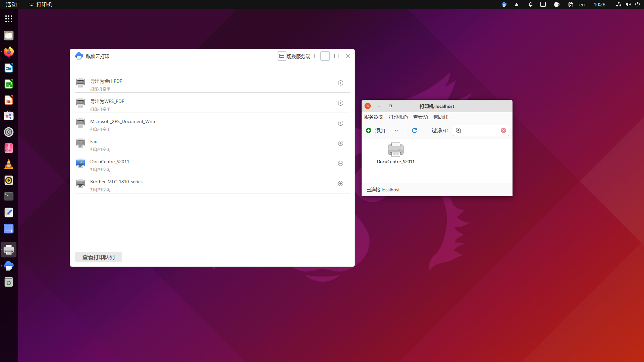The height and width of the screenshot is (362, 644).
Task: Open text editor from dock
Action: [x=9, y=213]
